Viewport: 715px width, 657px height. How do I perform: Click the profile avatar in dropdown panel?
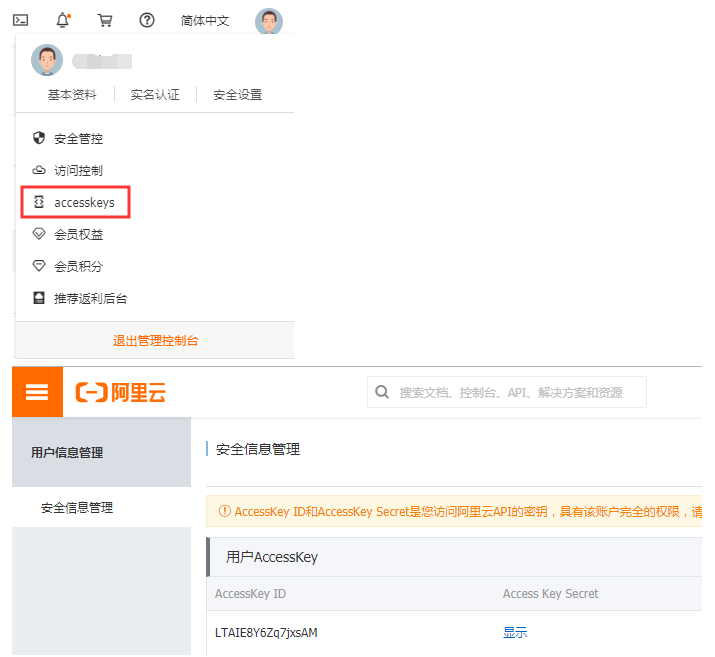click(47, 60)
